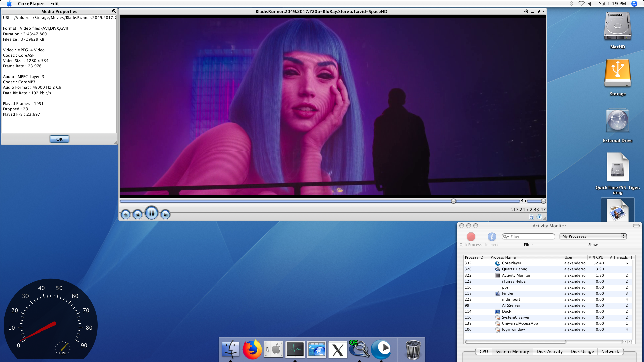The image size is (644, 362).
Task: Click the eject/open file button in CorePlayer
Action: click(125, 215)
